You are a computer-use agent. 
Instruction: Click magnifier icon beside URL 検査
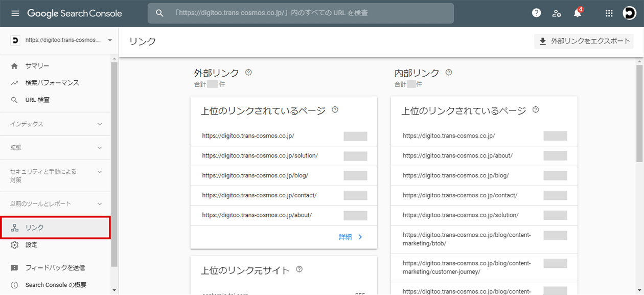pyautogui.click(x=14, y=100)
